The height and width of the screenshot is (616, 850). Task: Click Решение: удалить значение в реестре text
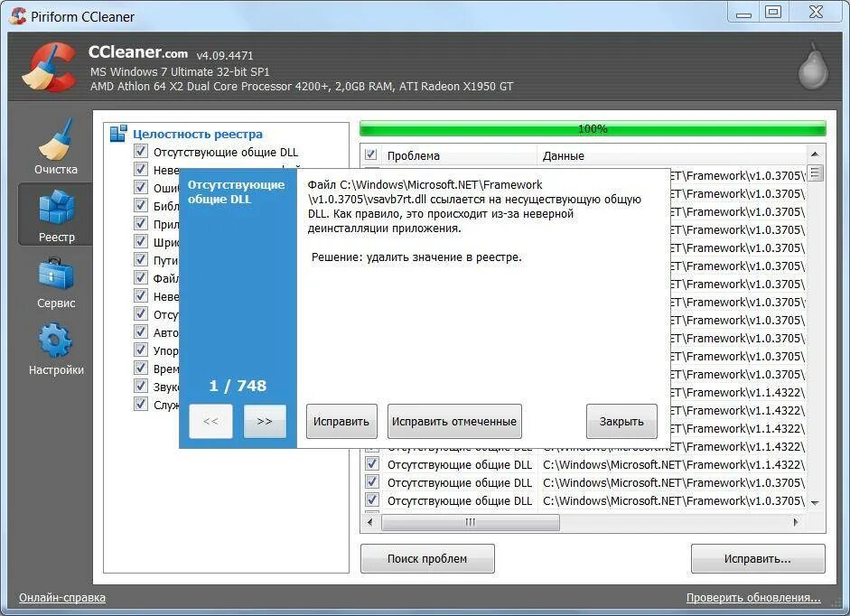[416, 257]
